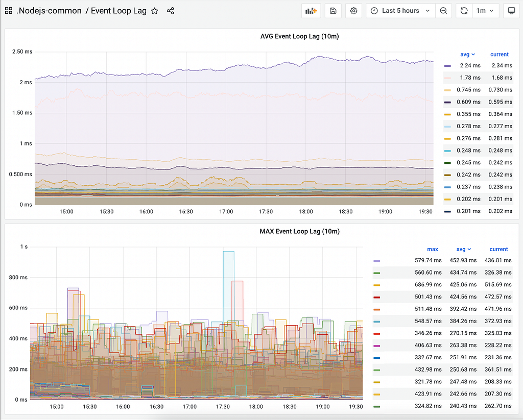Click lavender swatch of 579.74 ms max series

click(x=376, y=261)
